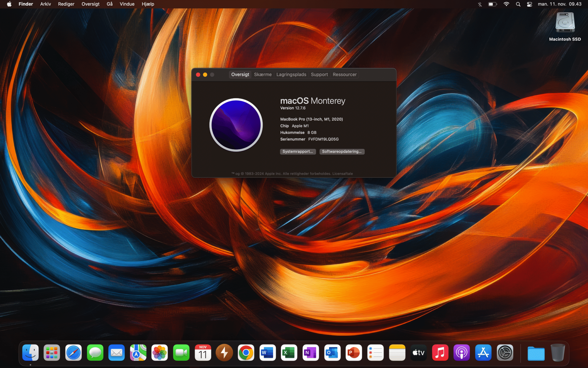Click the Wi-Fi status icon

(x=506, y=4)
